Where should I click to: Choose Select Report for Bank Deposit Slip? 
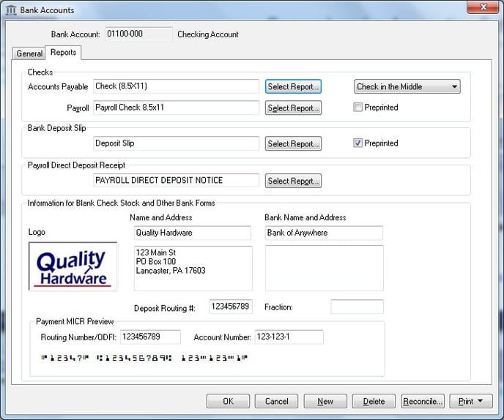pyautogui.click(x=293, y=144)
